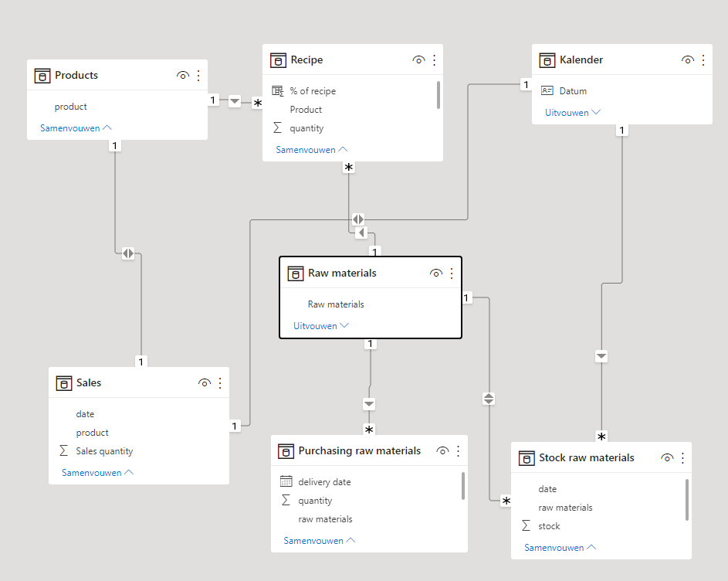Click the Sales table icon
The height and width of the screenshot is (581, 728).
(x=63, y=383)
